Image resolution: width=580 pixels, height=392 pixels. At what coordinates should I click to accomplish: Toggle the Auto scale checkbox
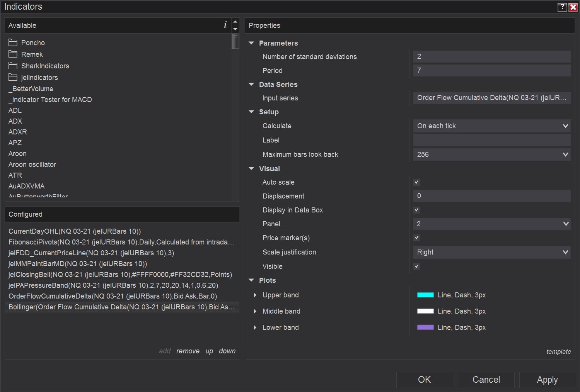pyautogui.click(x=417, y=182)
